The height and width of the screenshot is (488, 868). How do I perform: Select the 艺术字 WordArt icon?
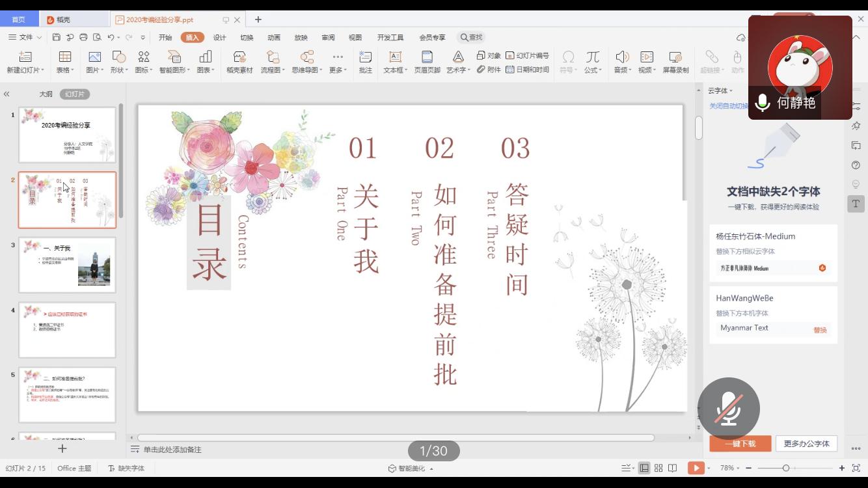[458, 57]
